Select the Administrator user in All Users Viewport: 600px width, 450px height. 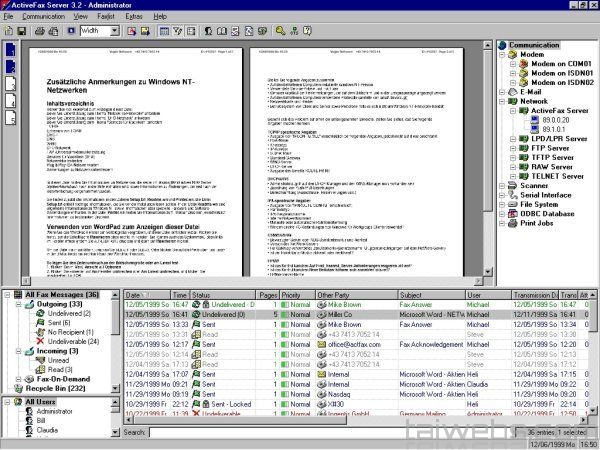pos(47,410)
